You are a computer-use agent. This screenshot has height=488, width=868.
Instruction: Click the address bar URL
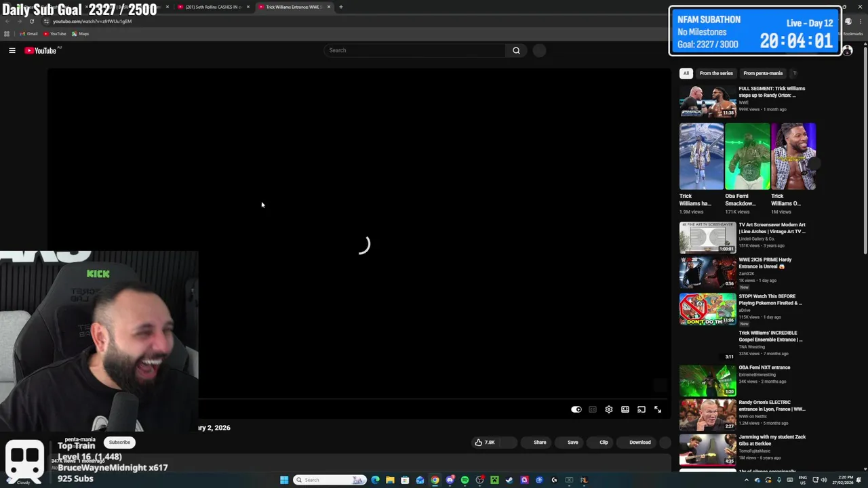coord(92,21)
